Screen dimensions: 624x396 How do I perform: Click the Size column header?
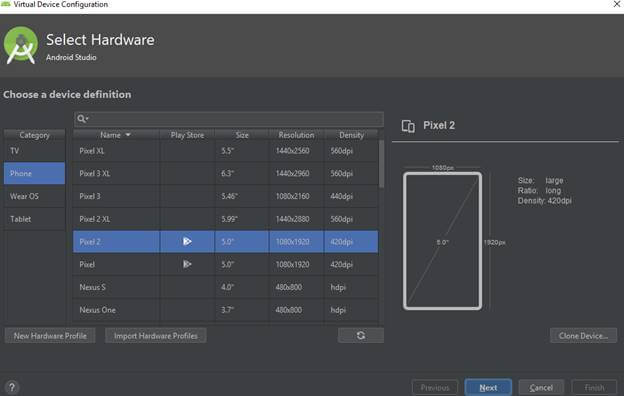pos(242,135)
